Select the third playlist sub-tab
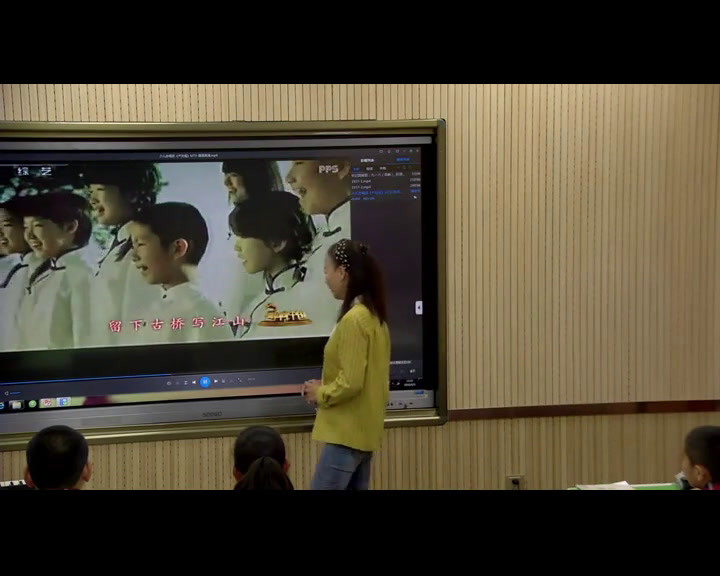 382,169
